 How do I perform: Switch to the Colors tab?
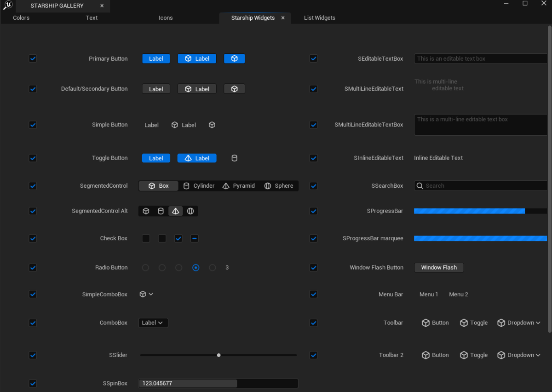tap(21, 18)
